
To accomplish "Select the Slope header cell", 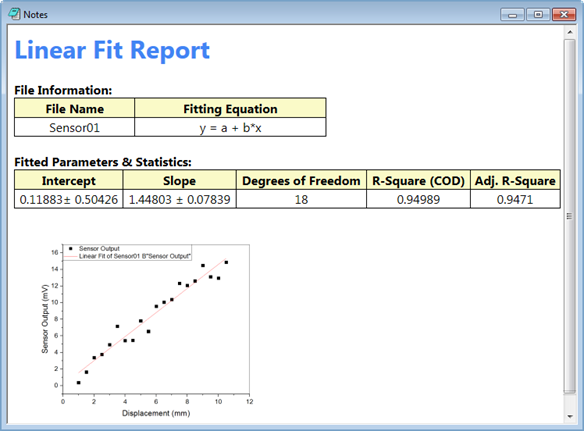I will coord(180,181).
